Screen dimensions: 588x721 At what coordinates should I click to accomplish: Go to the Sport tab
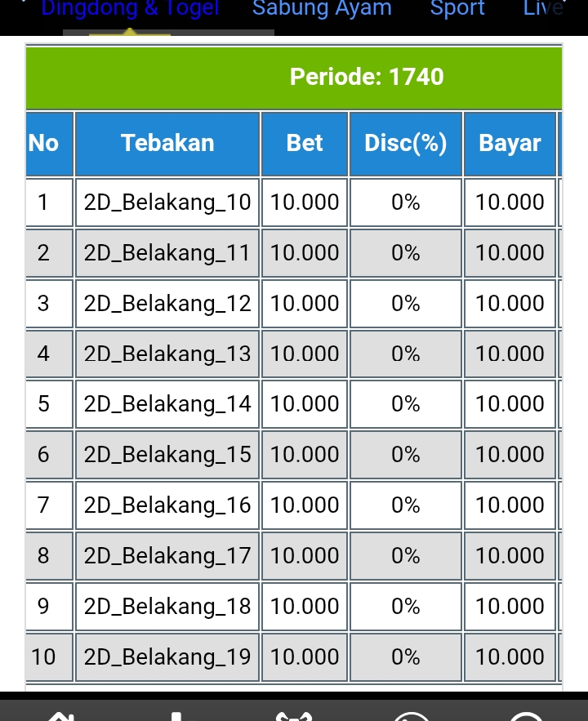(457, 10)
